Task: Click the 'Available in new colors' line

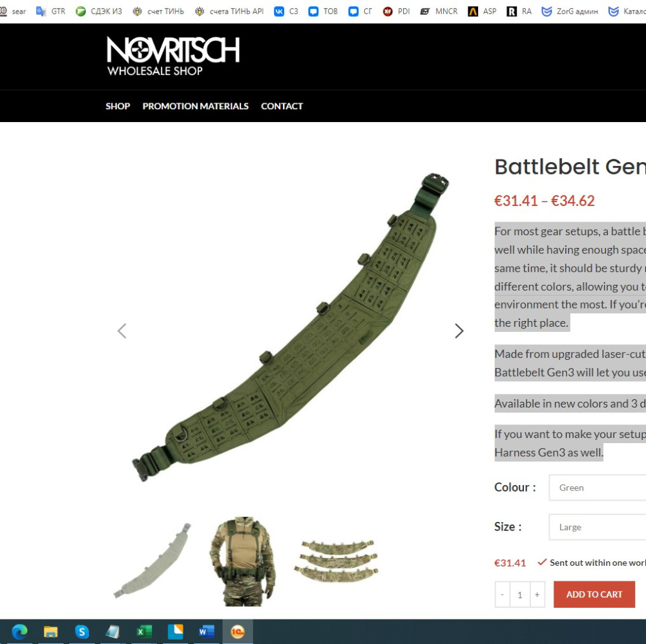Action: click(x=570, y=403)
